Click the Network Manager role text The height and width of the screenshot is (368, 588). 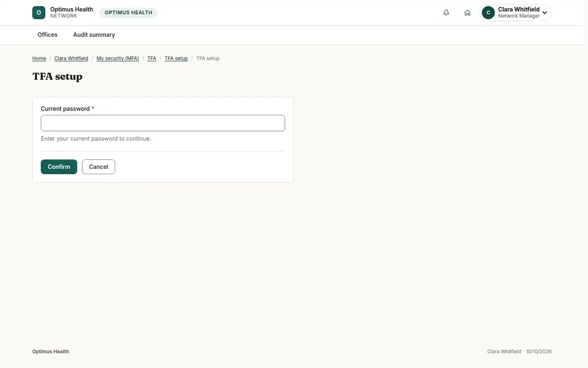[x=519, y=16]
